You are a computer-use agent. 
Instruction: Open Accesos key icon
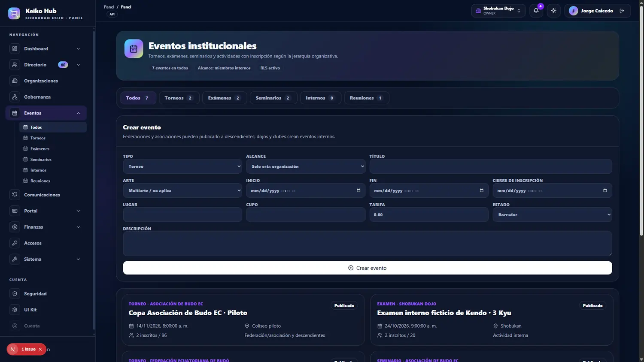pos(15,243)
